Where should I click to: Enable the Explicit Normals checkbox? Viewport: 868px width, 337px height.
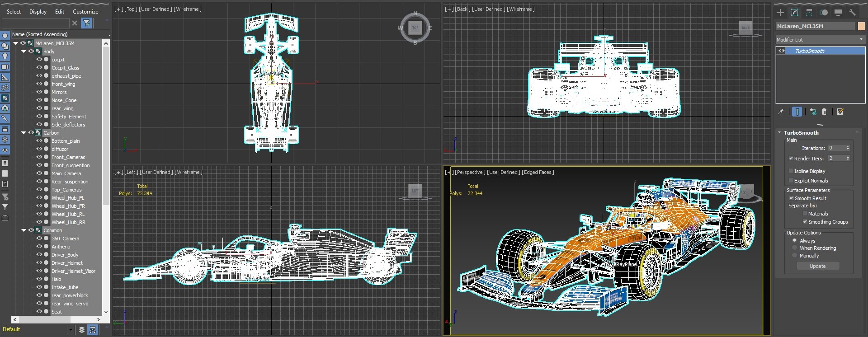pyautogui.click(x=791, y=180)
